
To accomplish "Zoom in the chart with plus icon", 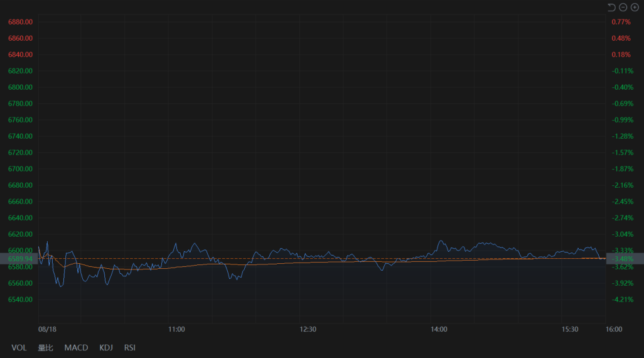I will (635, 7).
